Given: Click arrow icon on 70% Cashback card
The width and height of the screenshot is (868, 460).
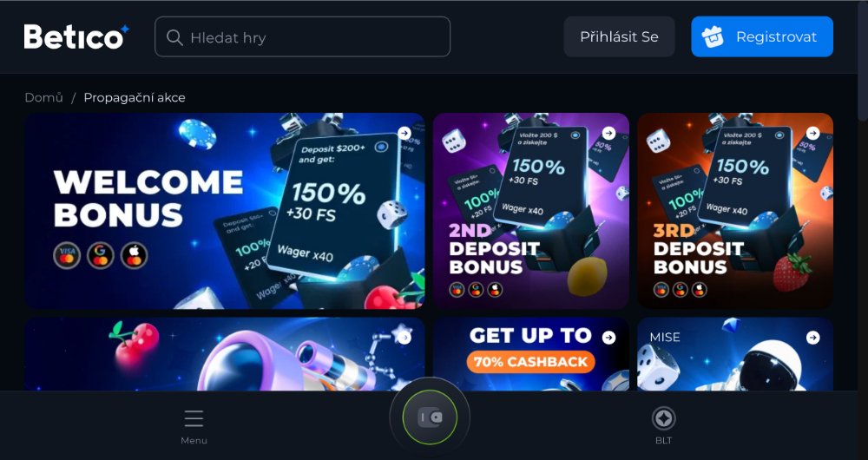Looking at the screenshot, I should 609,338.
